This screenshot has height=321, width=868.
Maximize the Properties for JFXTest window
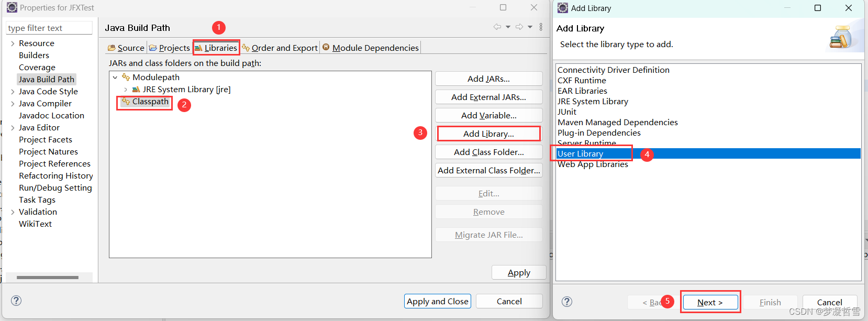click(503, 7)
